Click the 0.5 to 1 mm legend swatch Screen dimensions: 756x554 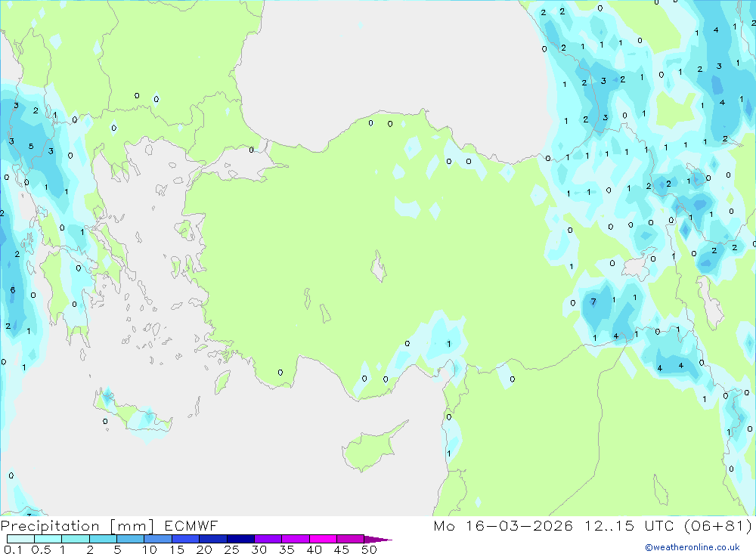click(x=48, y=539)
